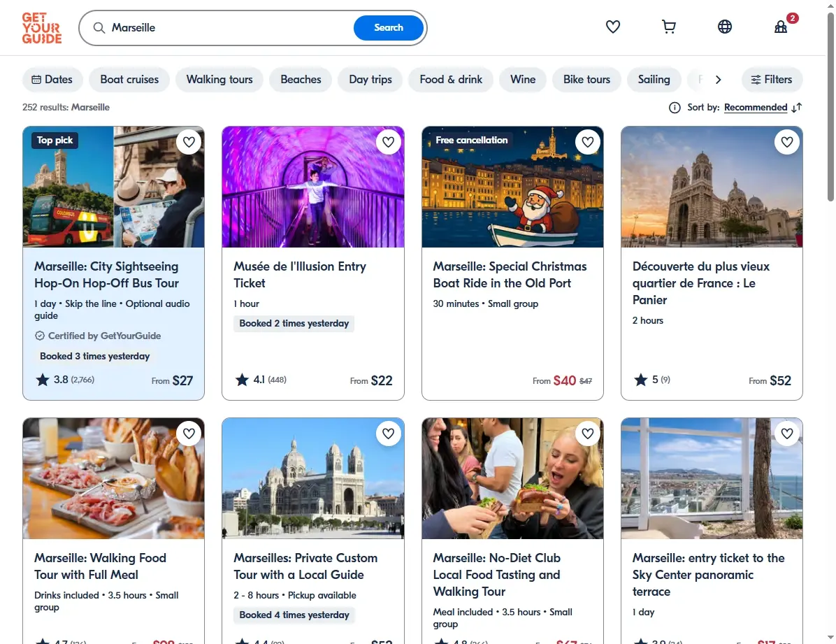Click the 4.1 (448) rating
This screenshot has width=836, height=644.
[261, 380]
